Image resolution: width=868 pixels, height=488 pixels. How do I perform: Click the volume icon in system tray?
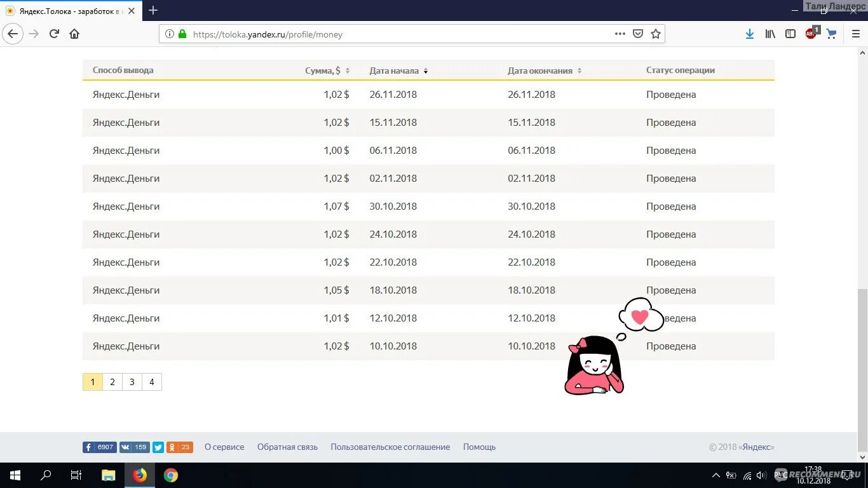point(761,475)
